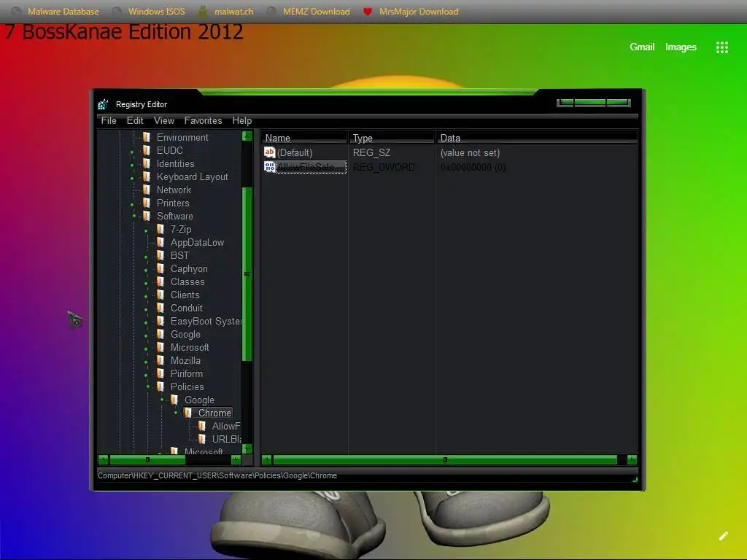The width and height of the screenshot is (747, 560).
Task: Click the Environment folder icon
Action: 147,137
